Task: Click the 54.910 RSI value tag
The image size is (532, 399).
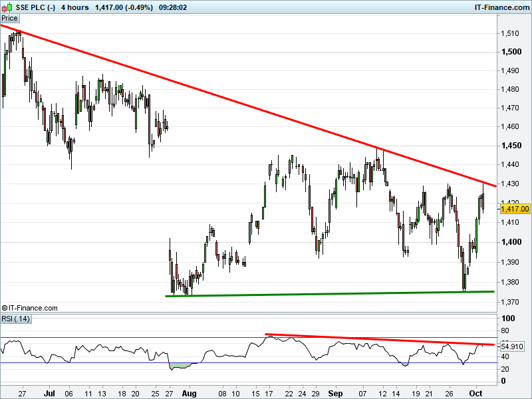Action: pyautogui.click(x=512, y=346)
